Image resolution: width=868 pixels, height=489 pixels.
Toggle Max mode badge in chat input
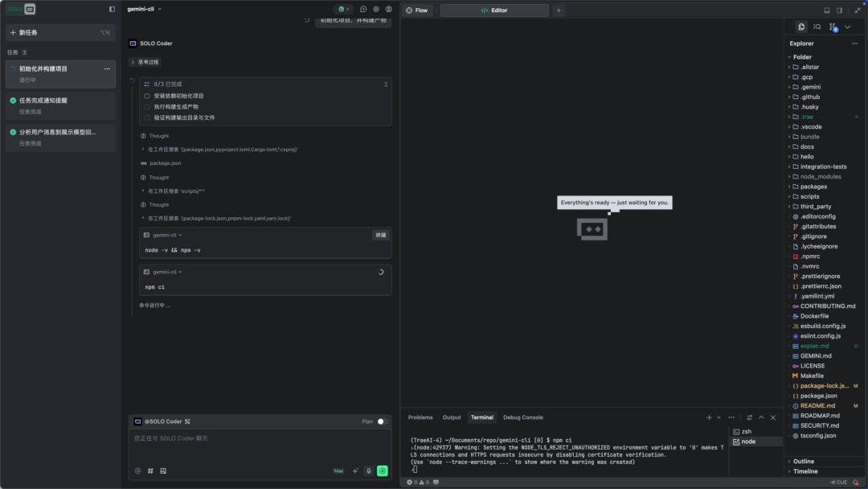click(338, 471)
